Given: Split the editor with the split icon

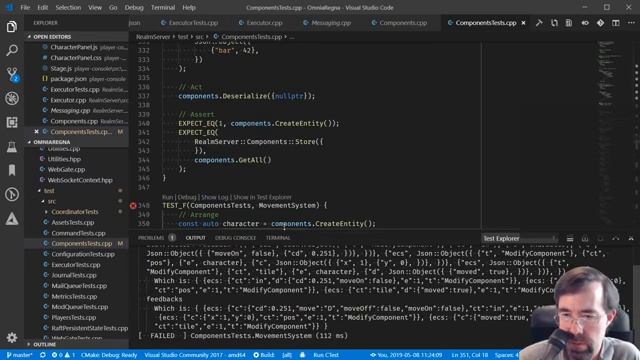Looking at the screenshot, I should pyautogui.click(x=616, y=23).
